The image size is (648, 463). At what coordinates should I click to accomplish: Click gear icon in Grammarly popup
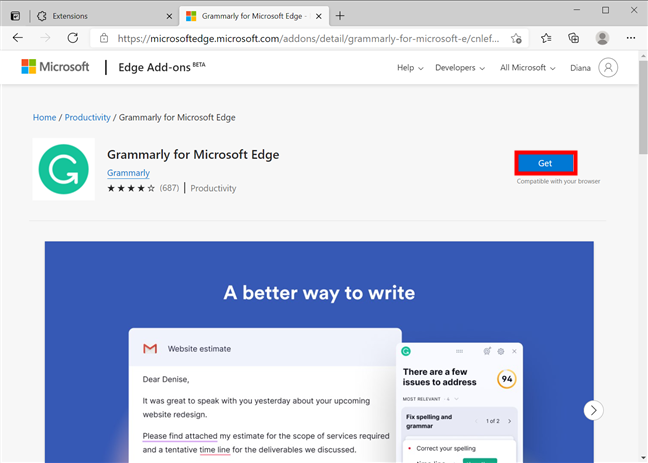pyautogui.click(x=501, y=351)
